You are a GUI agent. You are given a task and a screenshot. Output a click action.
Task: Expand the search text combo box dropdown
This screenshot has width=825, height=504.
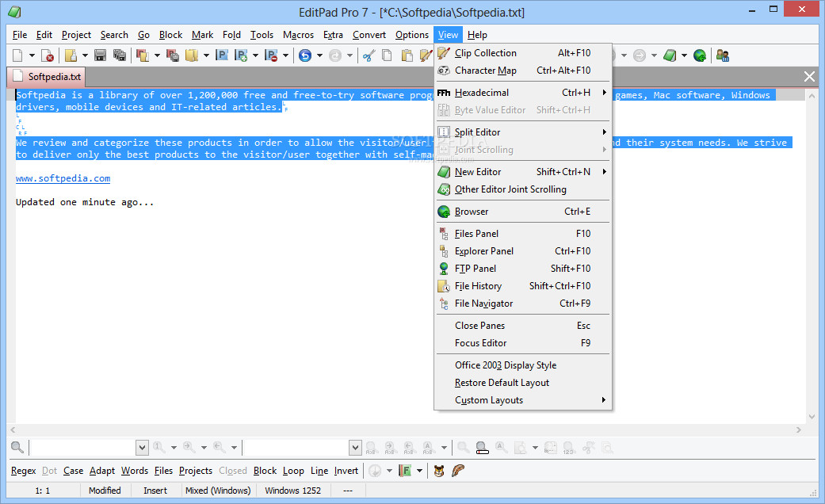(142, 448)
